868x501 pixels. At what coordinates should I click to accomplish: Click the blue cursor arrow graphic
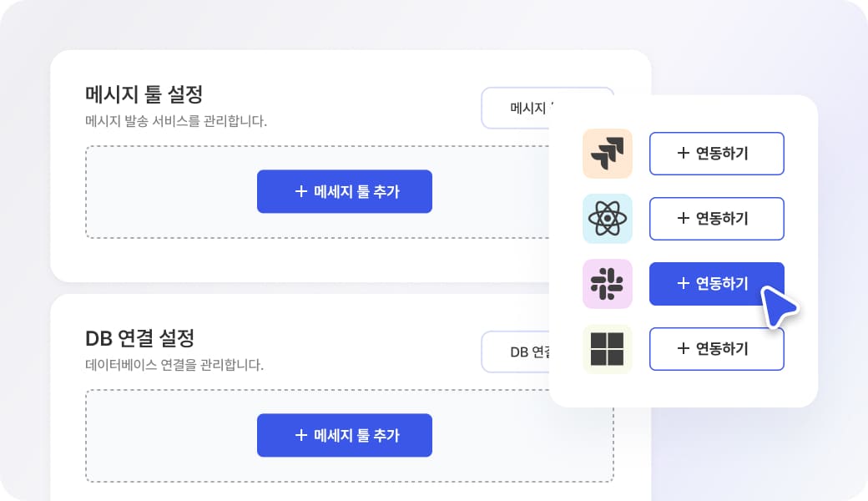[779, 306]
